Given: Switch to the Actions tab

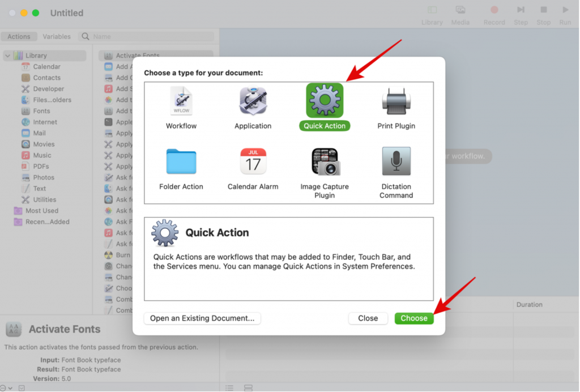Looking at the screenshot, I should click(x=19, y=36).
